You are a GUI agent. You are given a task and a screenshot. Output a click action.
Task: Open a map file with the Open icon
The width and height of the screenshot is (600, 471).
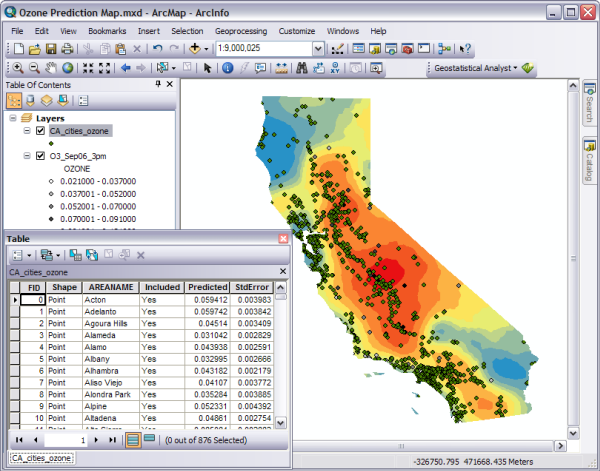pyautogui.click(x=35, y=49)
